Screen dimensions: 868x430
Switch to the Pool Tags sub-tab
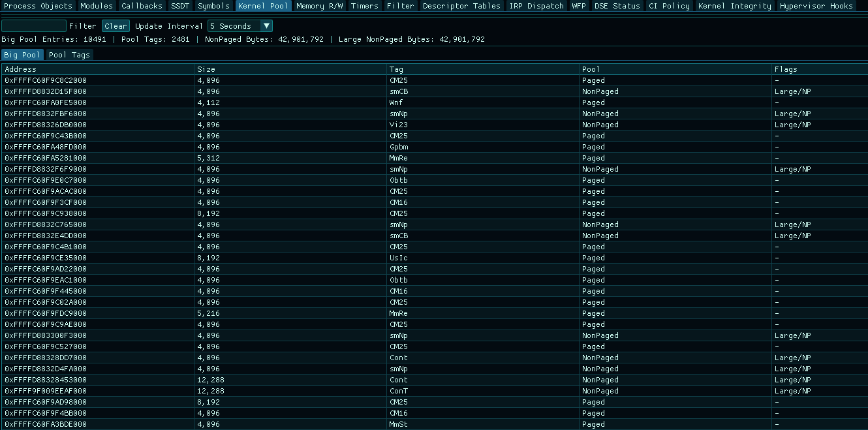click(x=69, y=55)
